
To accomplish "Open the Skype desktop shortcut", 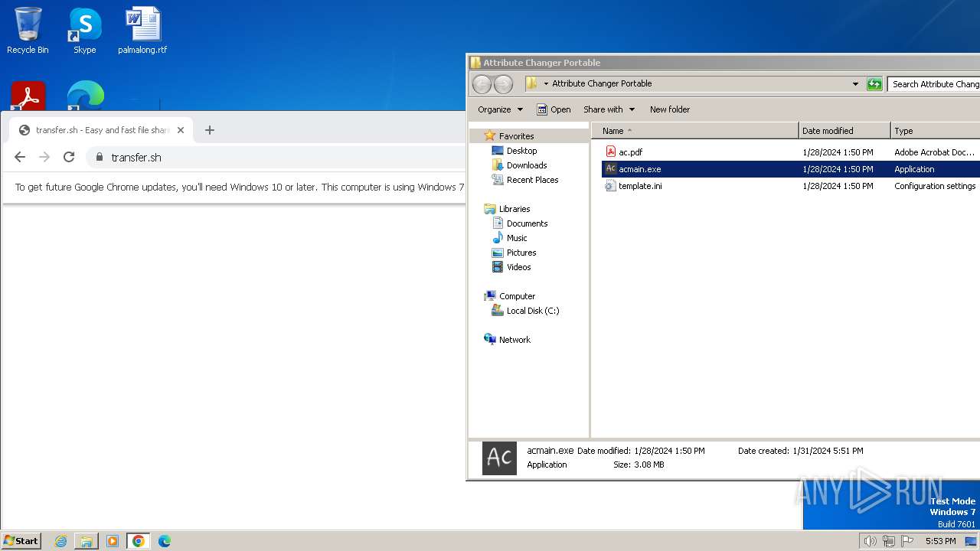I will coord(84,31).
